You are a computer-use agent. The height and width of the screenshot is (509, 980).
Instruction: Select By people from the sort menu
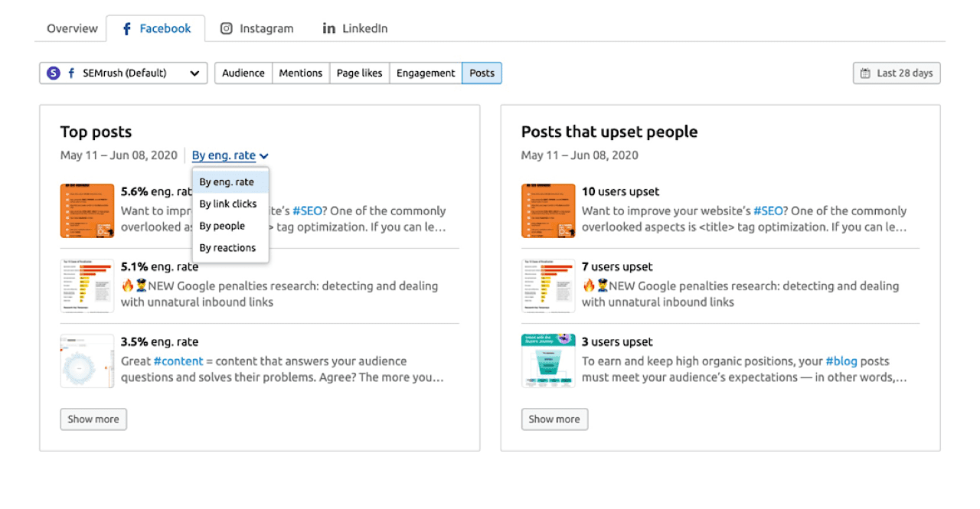tap(224, 226)
